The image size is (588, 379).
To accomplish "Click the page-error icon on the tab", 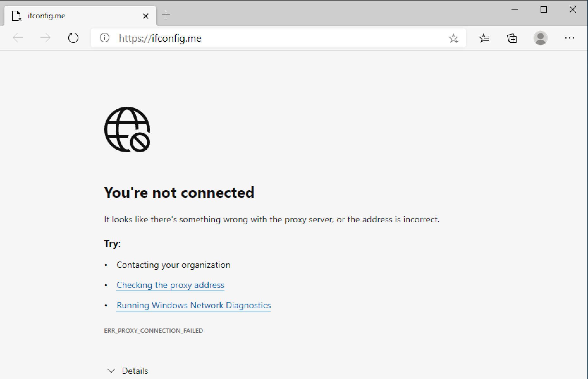I will pos(16,16).
